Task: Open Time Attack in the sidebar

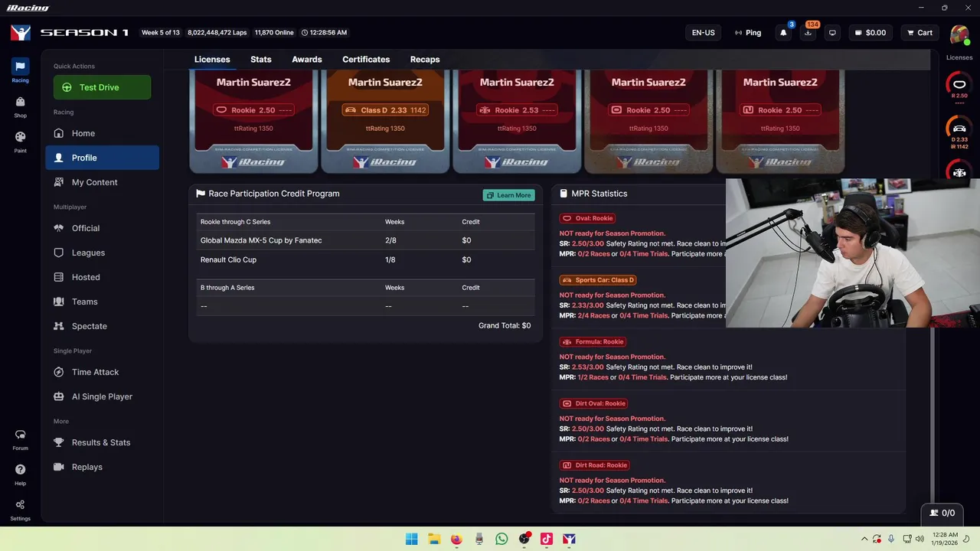Action: tap(102, 372)
